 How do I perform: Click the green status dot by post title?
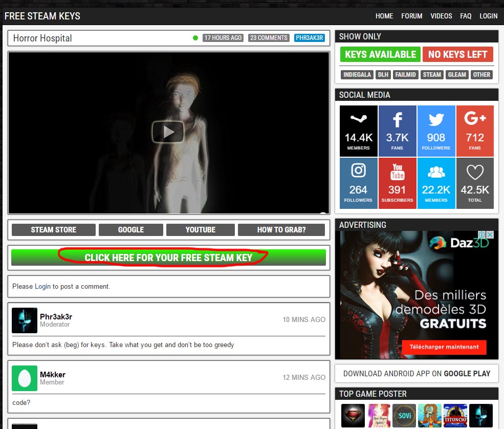[195, 38]
